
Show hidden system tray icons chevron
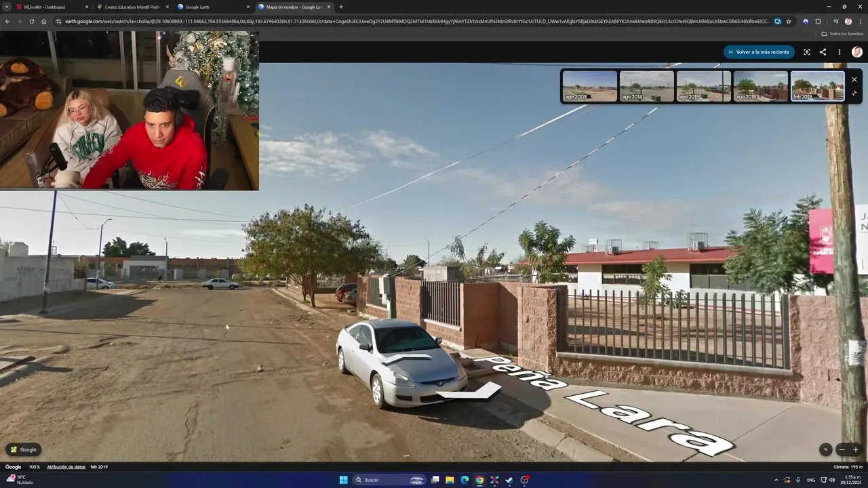(776, 480)
